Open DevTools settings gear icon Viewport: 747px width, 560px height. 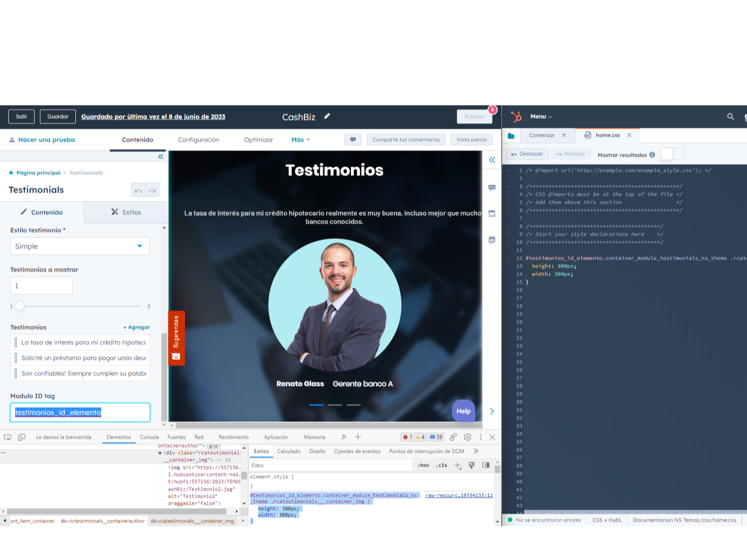[x=468, y=437]
